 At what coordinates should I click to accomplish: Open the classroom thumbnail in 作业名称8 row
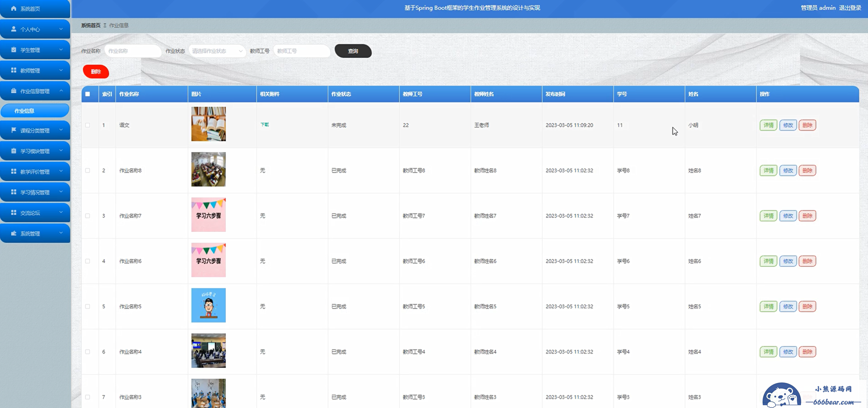pos(209,169)
